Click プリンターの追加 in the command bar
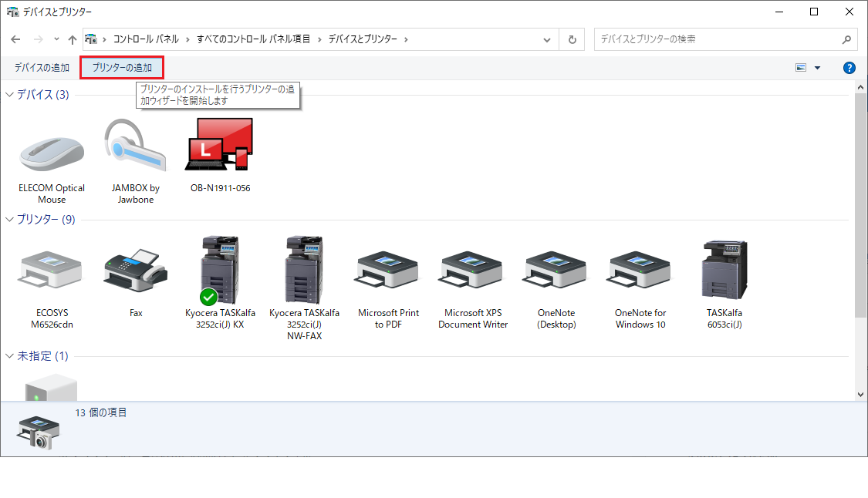The image size is (868, 498). [x=122, y=68]
